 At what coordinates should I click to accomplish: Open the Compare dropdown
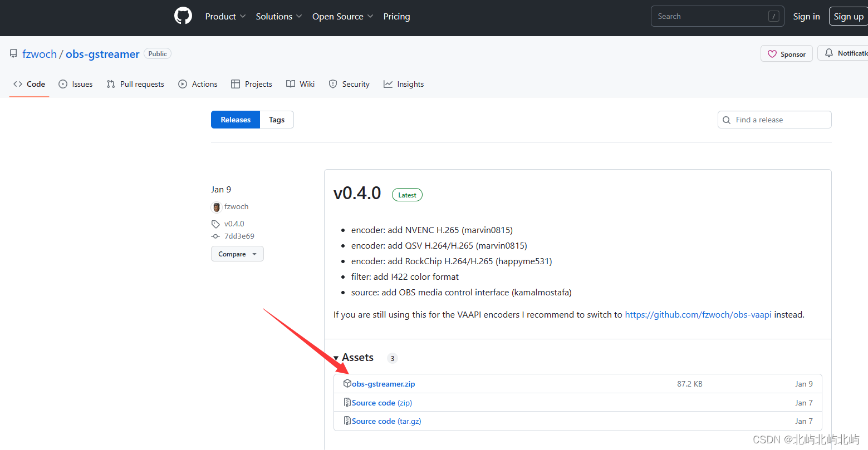click(x=237, y=254)
